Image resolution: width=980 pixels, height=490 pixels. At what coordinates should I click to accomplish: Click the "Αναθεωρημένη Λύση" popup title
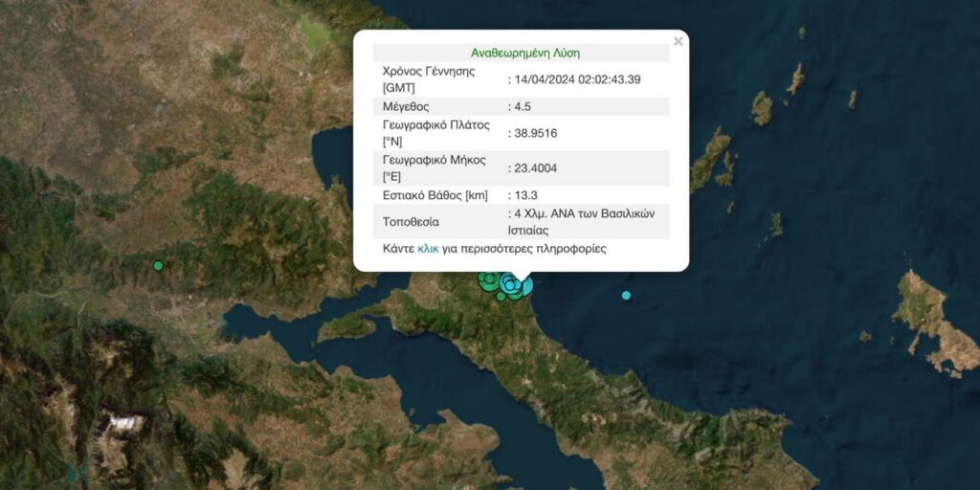524,53
